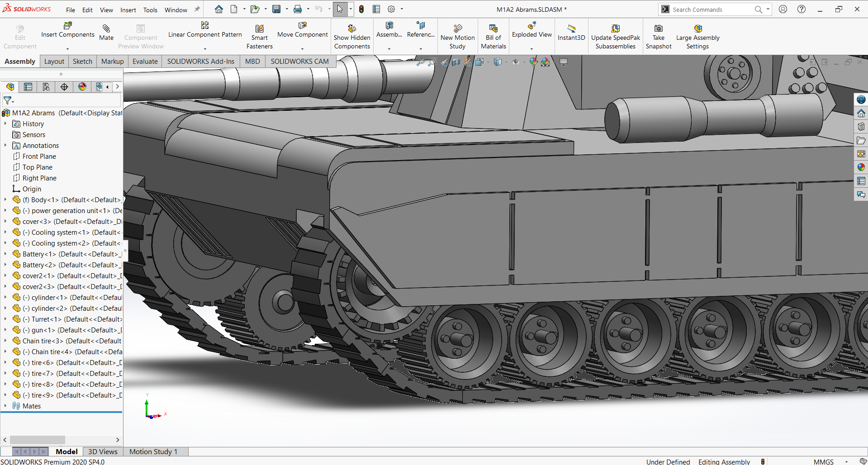Open Bill of Materials
This screenshot has height=465, width=868.
coord(493,37)
